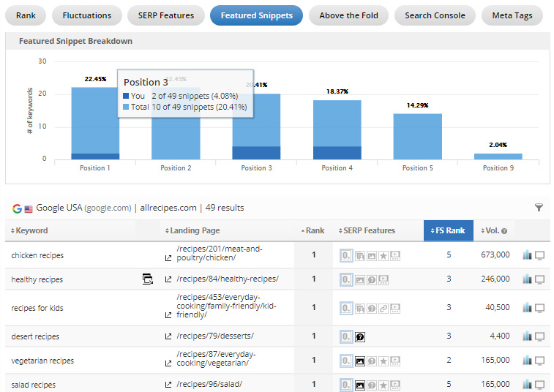554x392 pixels.
Task: Click monitor icon in healthy recipes row
Action: [540, 279]
